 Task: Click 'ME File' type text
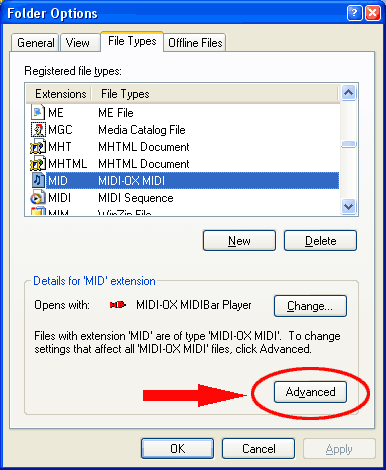coord(116,113)
